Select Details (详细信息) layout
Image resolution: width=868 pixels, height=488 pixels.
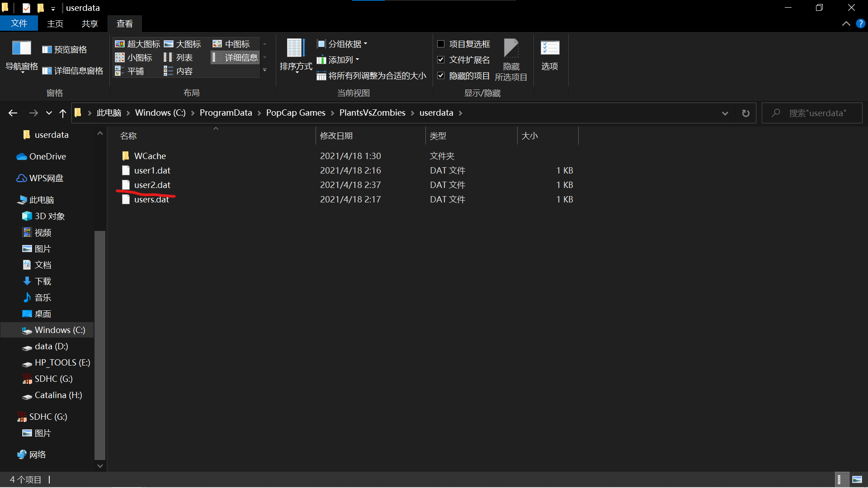(x=235, y=57)
